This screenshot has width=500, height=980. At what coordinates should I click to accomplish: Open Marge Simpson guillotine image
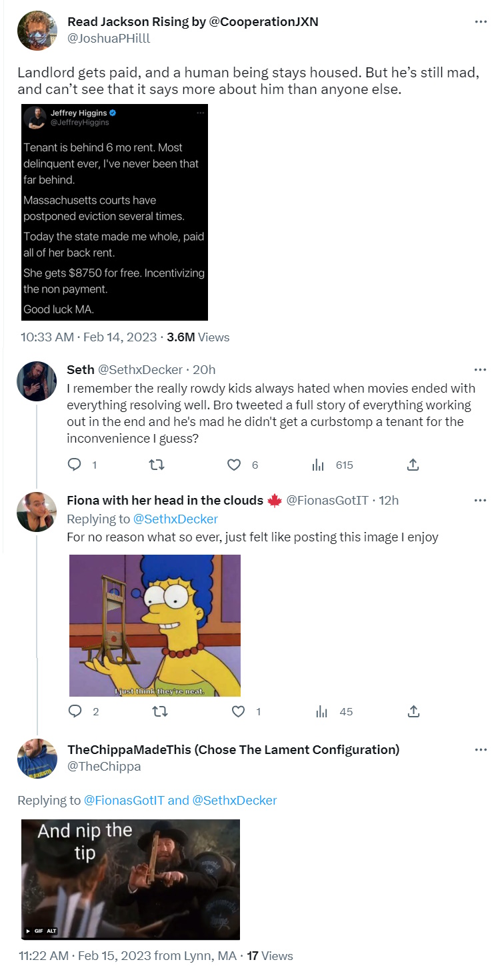(x=155, y=625)
